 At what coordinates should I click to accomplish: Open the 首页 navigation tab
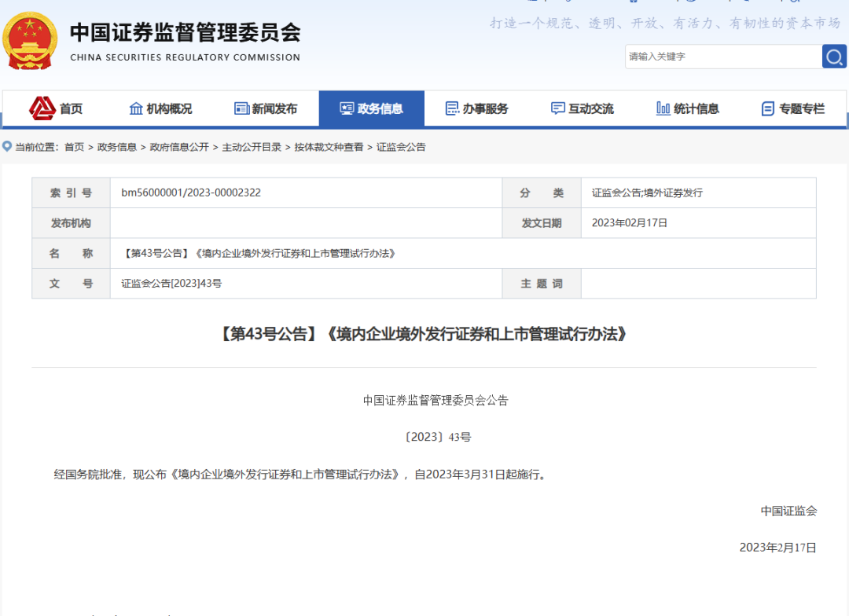click(x=56, y=108)
